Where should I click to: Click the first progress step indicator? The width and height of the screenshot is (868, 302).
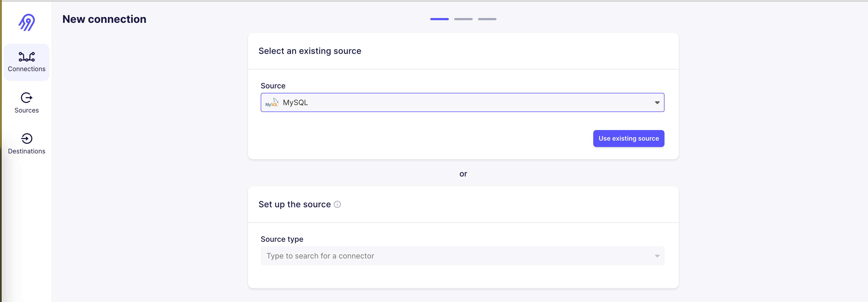[439, 19]
